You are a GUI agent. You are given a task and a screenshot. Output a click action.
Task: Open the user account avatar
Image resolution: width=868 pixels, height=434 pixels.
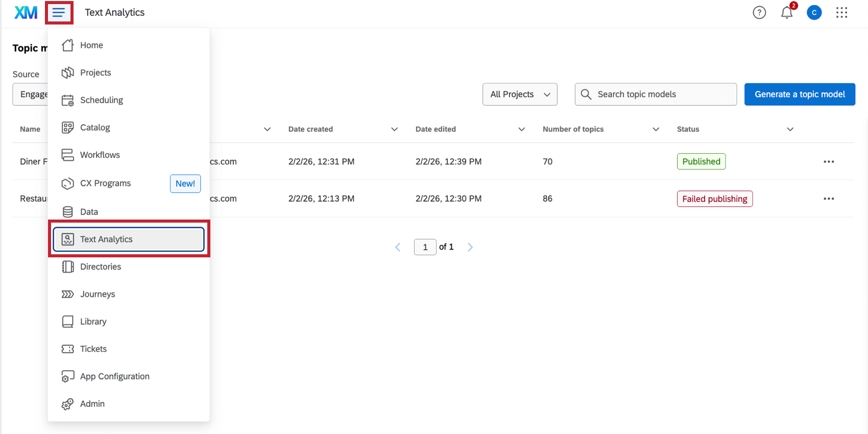pos(814,13)
